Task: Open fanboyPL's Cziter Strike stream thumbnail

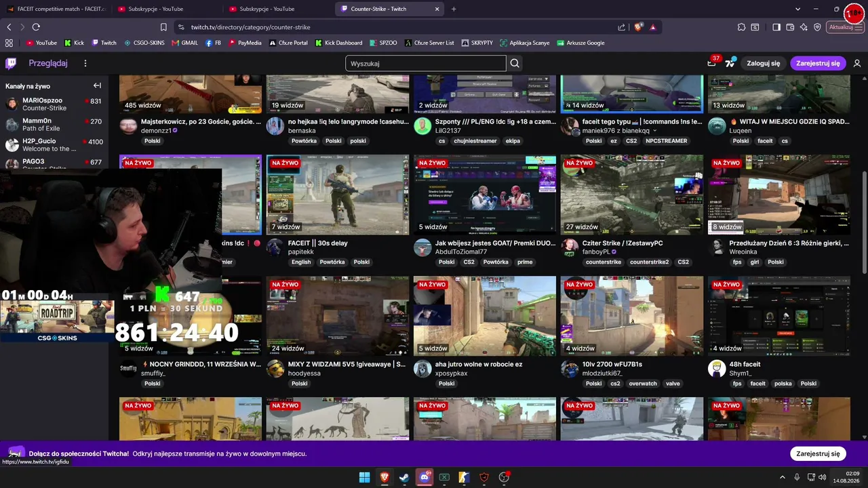Action: [x=632, y=195]
